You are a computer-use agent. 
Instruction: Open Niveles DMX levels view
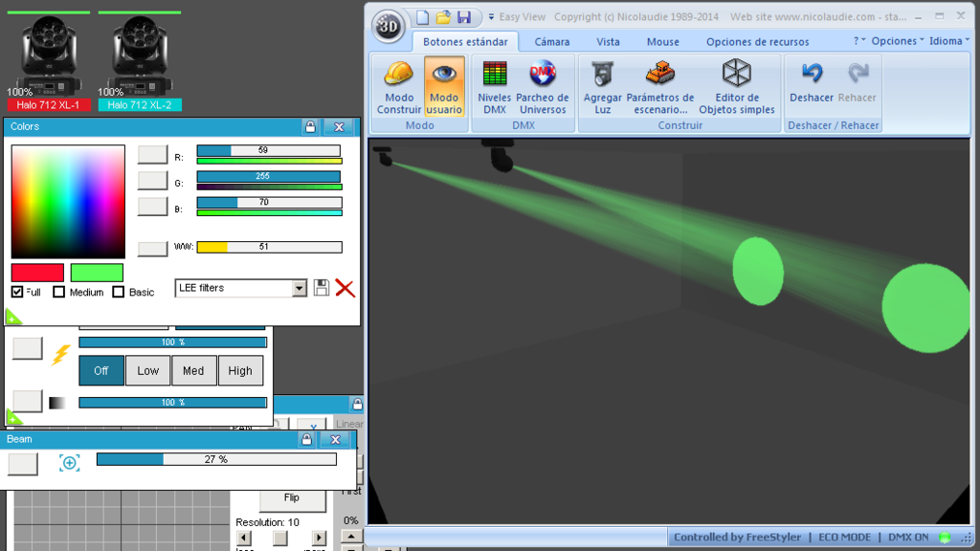[x=495, y=87]
